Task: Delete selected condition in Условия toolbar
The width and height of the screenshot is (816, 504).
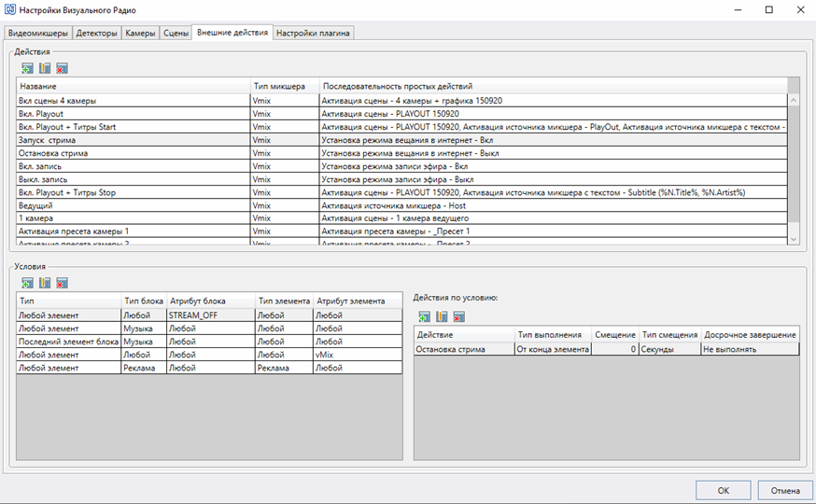Action: pyautogui.click(x=62, y=283)
